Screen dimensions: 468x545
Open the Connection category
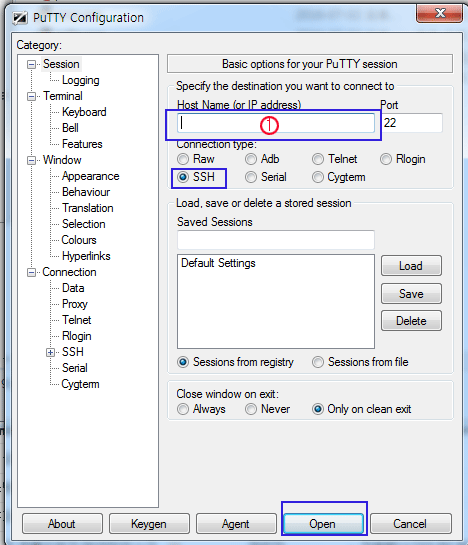69,272
